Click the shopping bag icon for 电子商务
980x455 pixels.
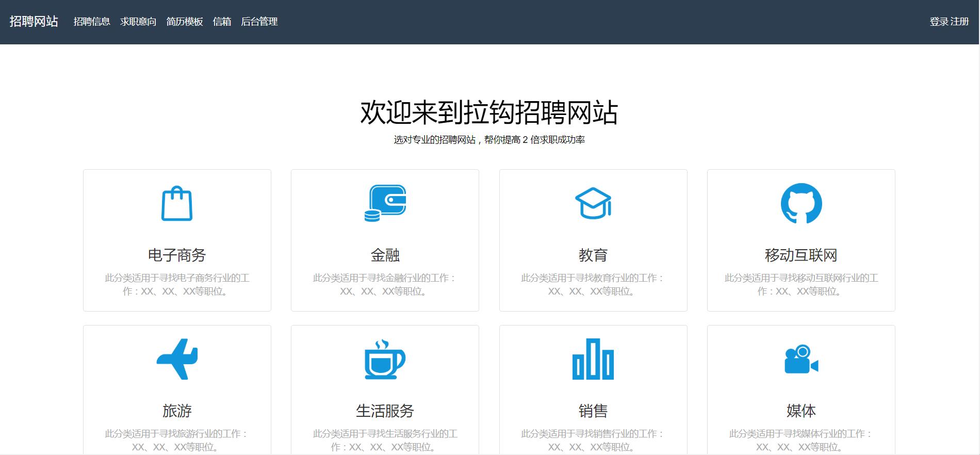click(x=177, y=203)
